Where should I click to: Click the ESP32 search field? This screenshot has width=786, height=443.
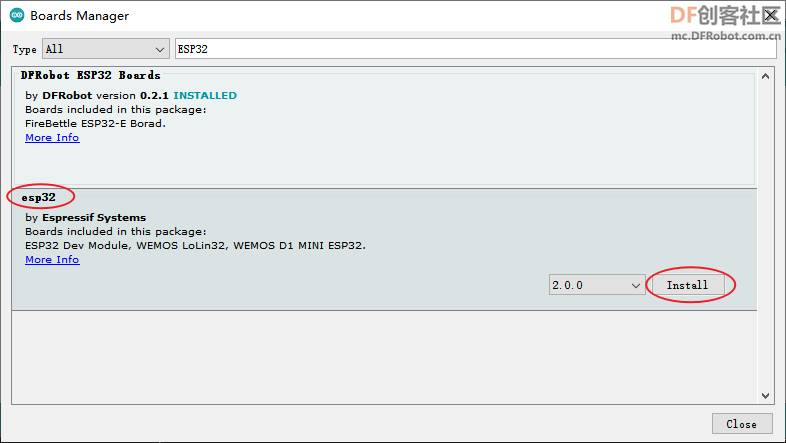pyautogui.click(x=476, y=49)
